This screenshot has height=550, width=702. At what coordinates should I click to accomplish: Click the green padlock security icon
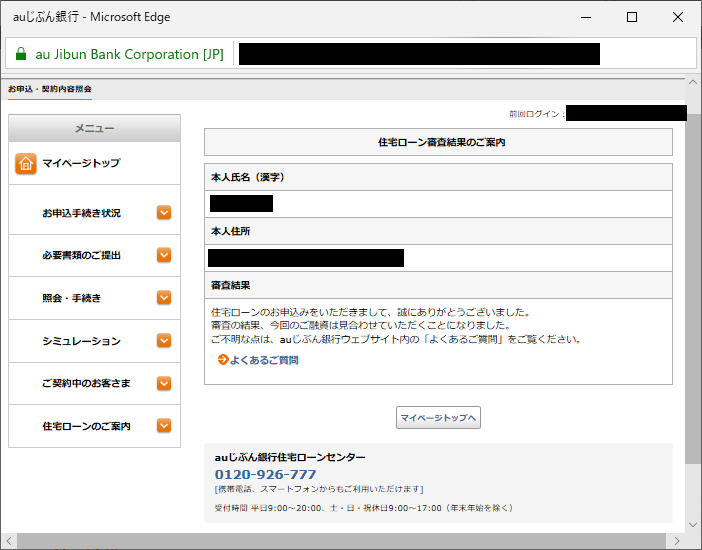21,54
